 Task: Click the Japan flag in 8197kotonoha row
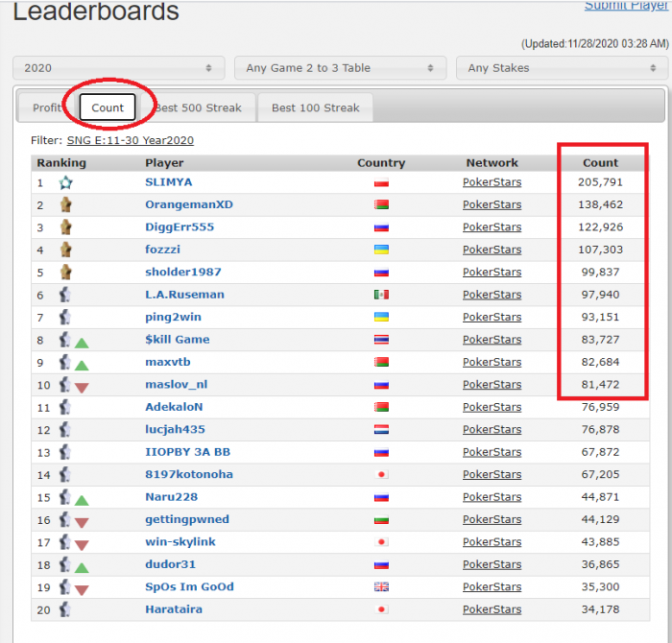pyautogui.click(x=381, y=474)
